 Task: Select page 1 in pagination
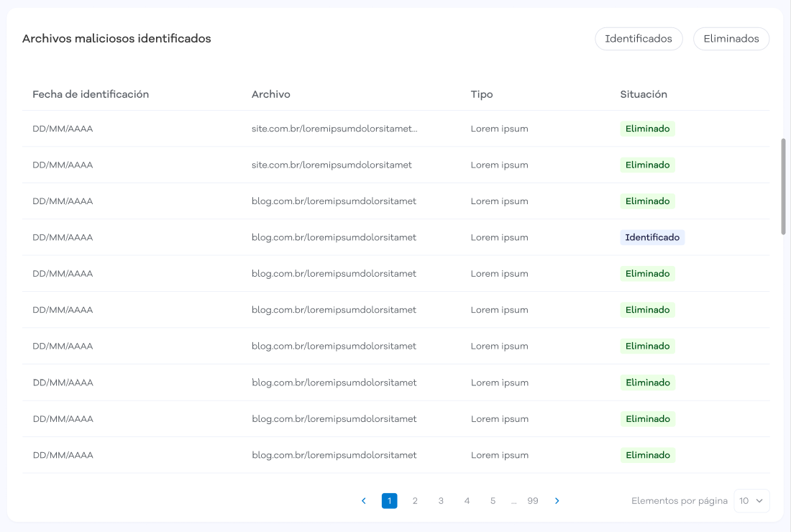tap(390, 501)
